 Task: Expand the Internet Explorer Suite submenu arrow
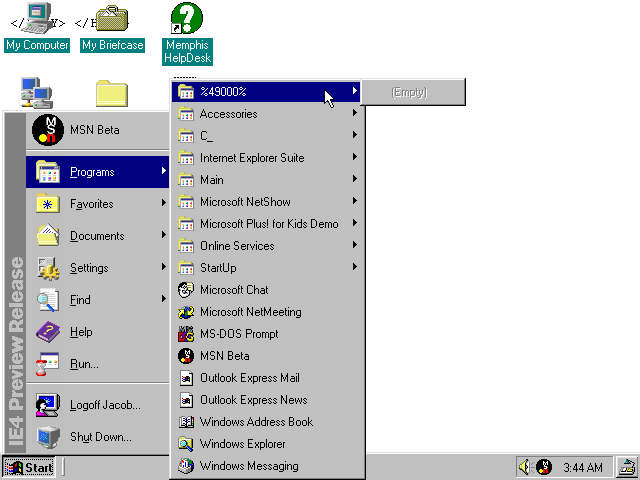point(355,157)
